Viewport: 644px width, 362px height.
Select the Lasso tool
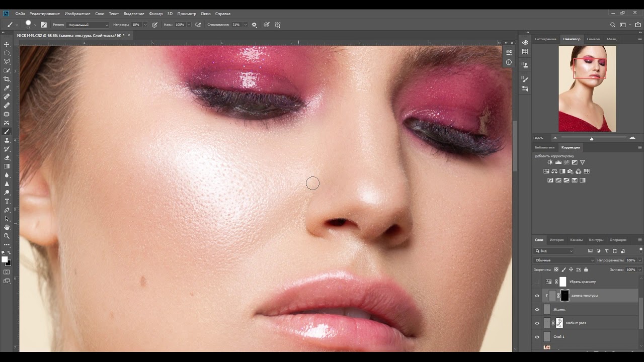[7, 61]
